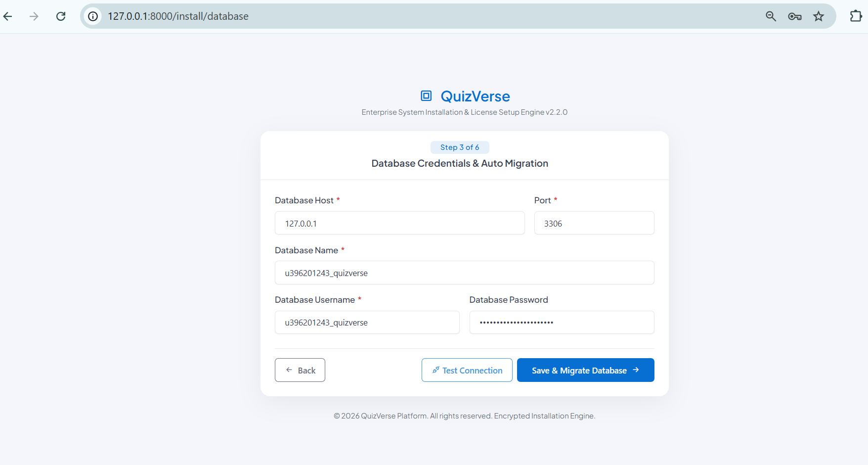Click the address bar URL 127.0.0.1:8000/install/database
Screen dimensions: 868x465
point(178,16)
